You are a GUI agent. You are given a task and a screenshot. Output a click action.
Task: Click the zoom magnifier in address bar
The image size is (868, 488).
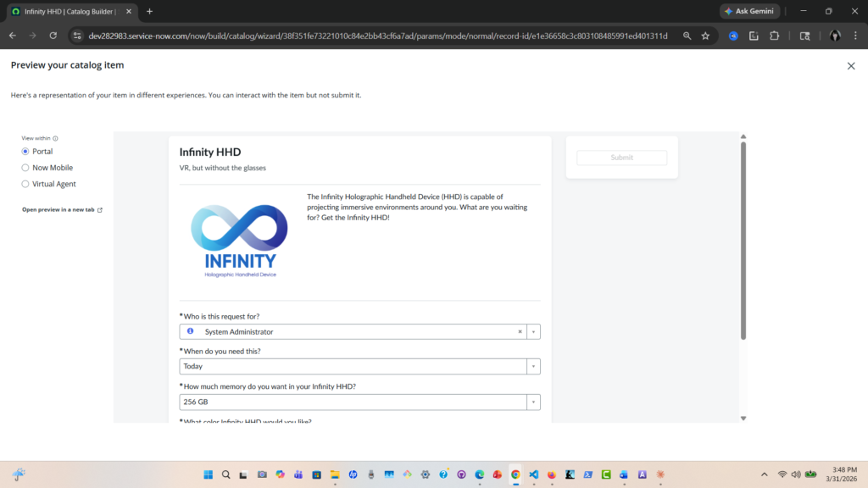coord(687,36)
